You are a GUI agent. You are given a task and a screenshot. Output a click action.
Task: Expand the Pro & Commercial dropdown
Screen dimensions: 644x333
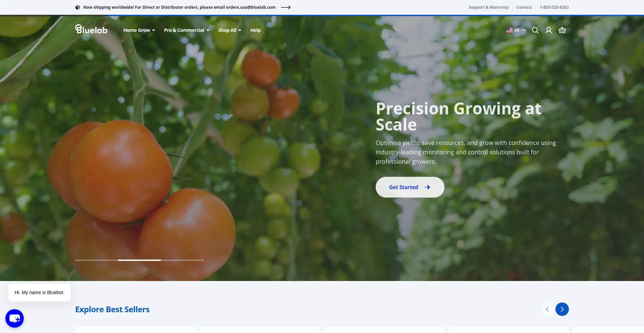[187, 30]
